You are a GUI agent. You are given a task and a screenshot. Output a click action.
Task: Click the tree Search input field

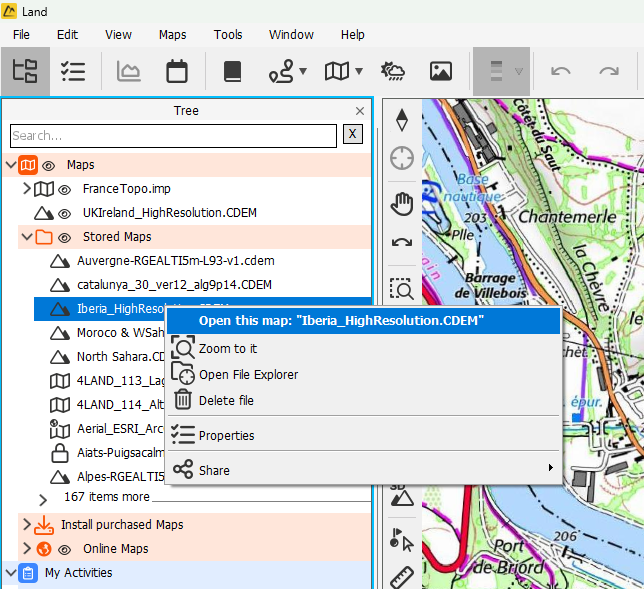(173, 135)
